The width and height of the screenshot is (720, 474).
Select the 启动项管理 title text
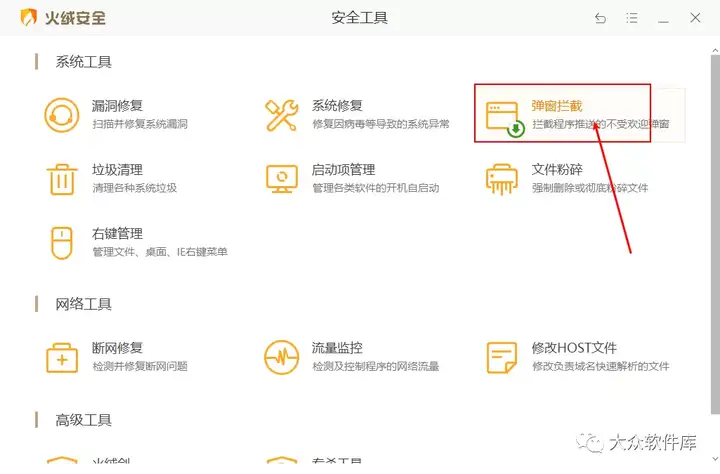coord(343,170)
